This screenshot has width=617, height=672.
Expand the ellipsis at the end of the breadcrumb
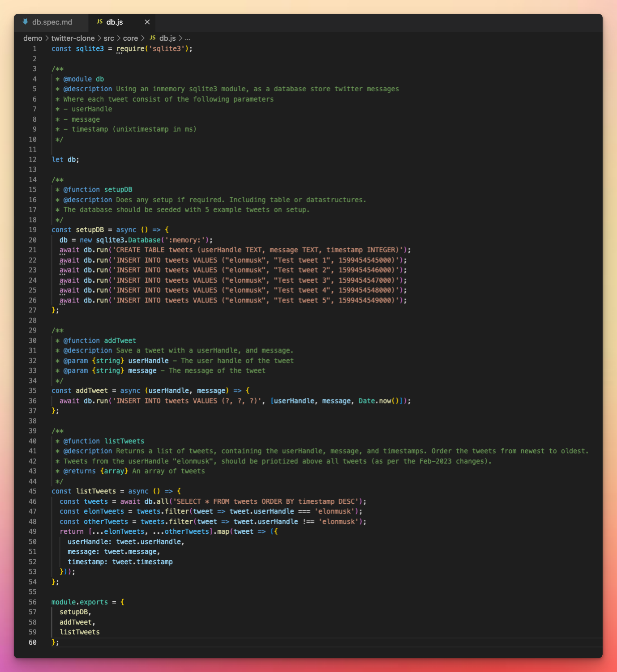point(188,38)
